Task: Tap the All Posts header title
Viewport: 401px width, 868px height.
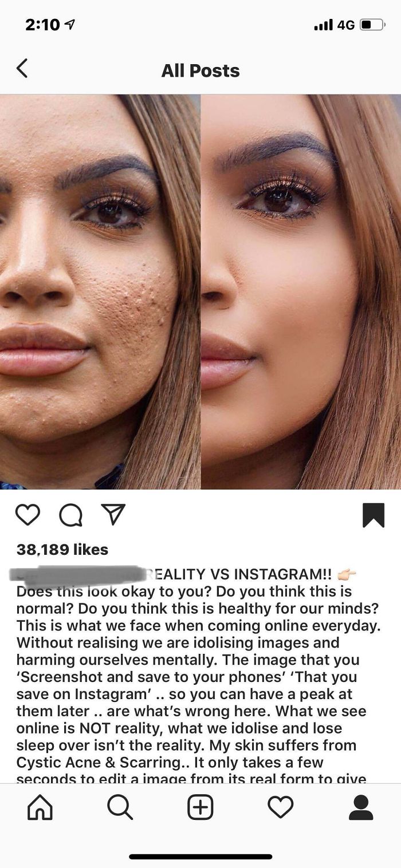Action: (200, 70)
